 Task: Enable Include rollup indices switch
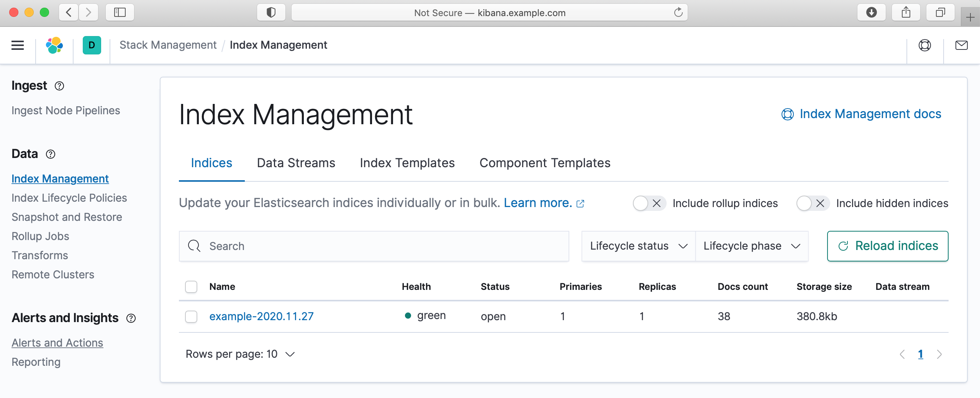[x=649, y=203]
